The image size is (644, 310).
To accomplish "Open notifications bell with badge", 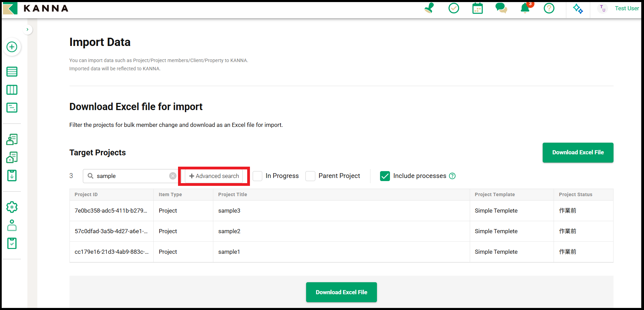I will (x=525, y=8).
